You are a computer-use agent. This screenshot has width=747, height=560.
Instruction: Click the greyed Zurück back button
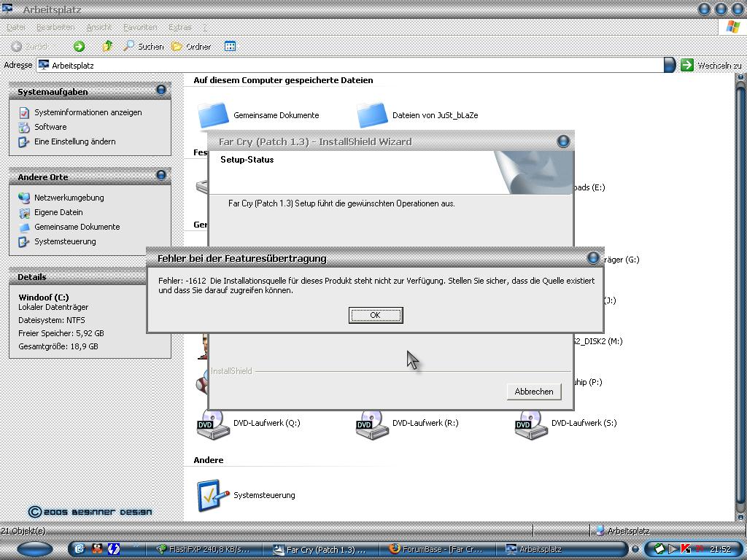coord(29,46)
